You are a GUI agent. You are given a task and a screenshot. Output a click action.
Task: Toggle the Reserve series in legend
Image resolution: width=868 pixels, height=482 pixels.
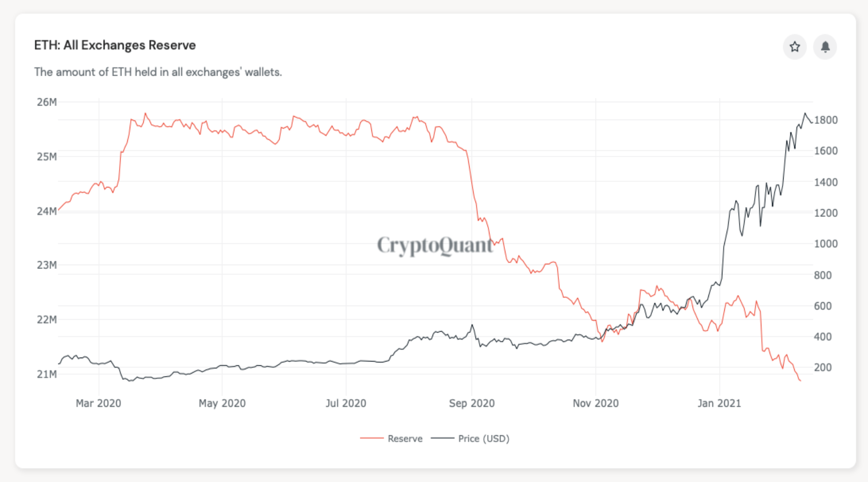[x=405, y=439]
